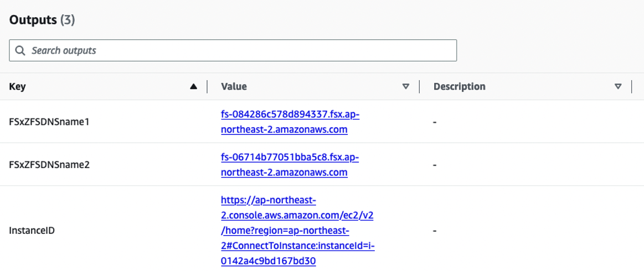Open the EC2 ConnectToInstance console link
This screenshot has width=644, height=271.
pos(298,231)
